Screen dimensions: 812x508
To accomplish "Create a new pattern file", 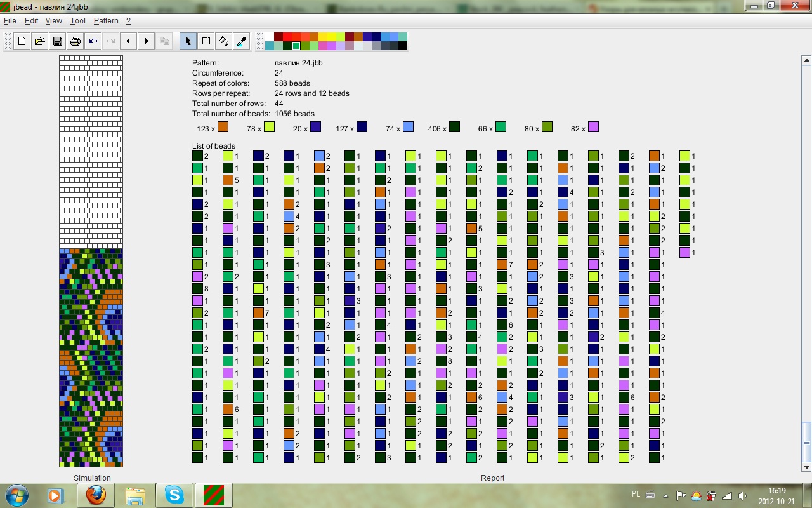I will [x=22, y=41].
